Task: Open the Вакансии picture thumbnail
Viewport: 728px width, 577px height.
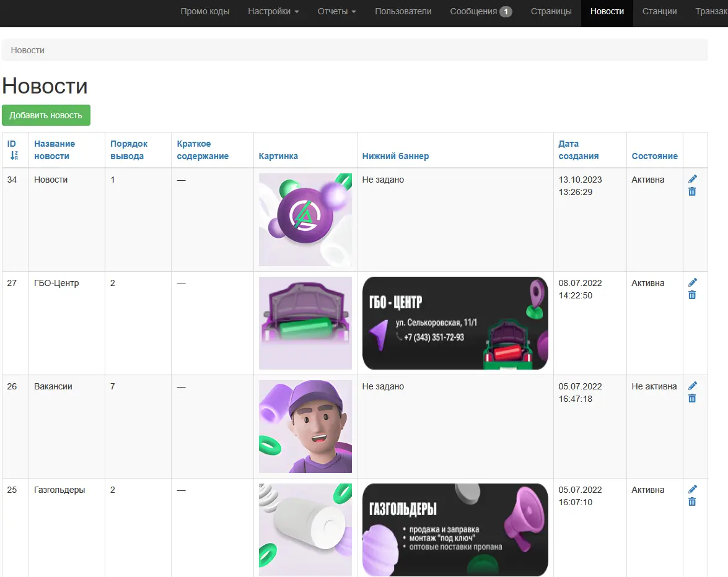Action: [x=305, y=427]
